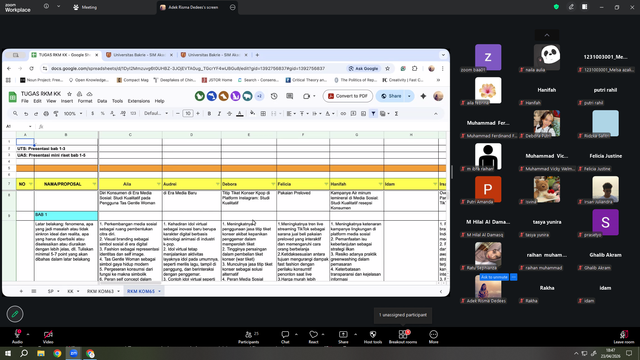Format cell as currency with dollar icon
The width and height of the screenshot is (640, 360).
(93, 113)
